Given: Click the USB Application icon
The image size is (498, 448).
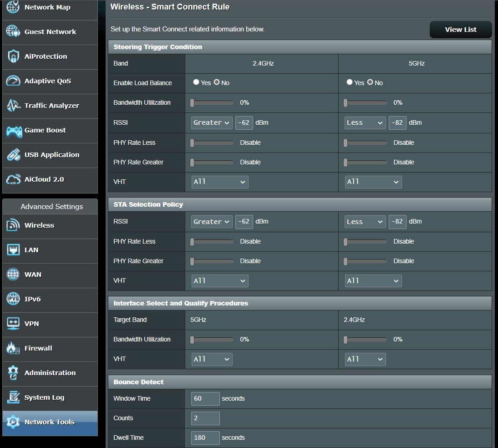Looking at the screenshot, I should tap(13, 155).
